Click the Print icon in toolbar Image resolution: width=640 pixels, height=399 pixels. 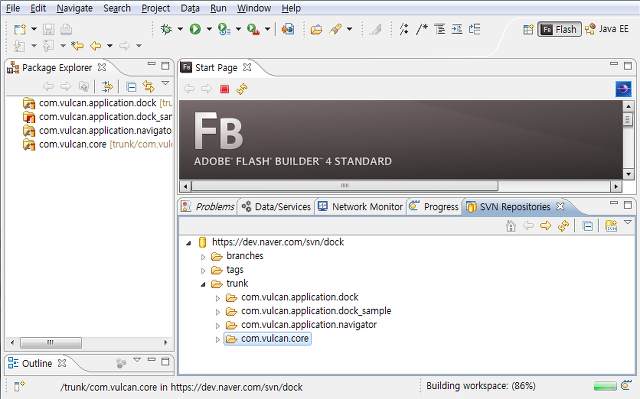tap(66, 29)
